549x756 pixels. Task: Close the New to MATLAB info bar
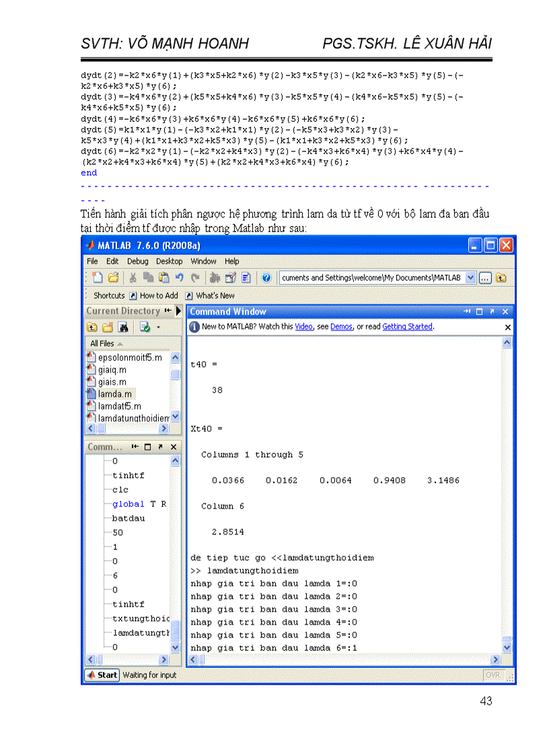point(507,327)
